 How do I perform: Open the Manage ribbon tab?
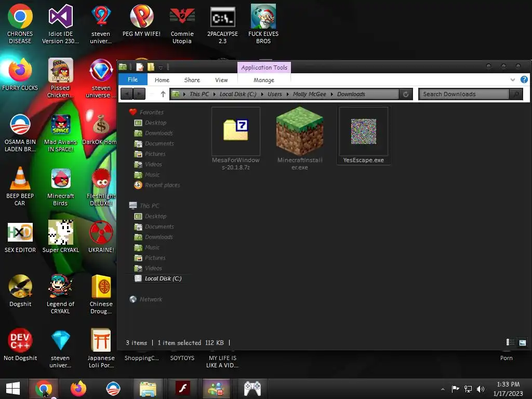click(264, 80)
